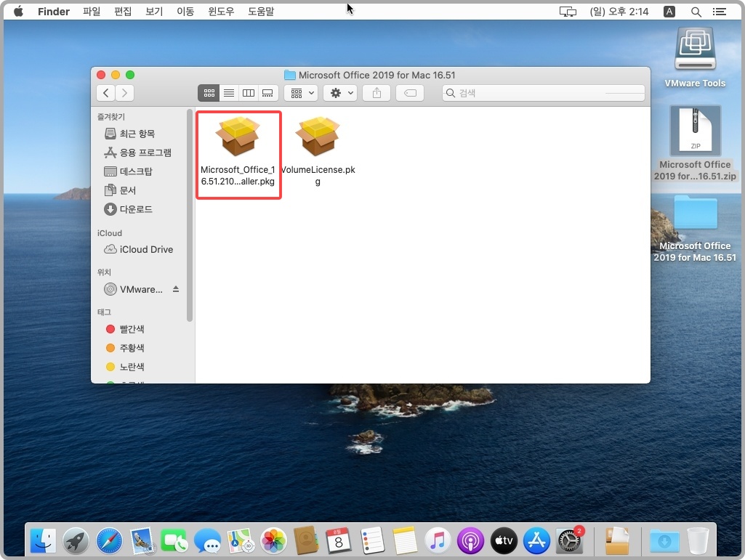Viewport: 745px width, 560px height.
Task: Open the input source A menu
Action: (669, 12)
